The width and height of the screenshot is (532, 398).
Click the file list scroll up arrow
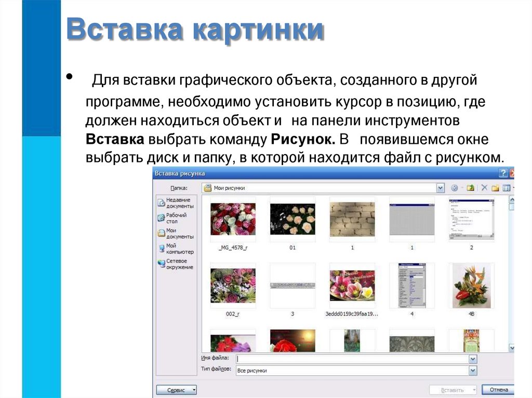point(512,200)
